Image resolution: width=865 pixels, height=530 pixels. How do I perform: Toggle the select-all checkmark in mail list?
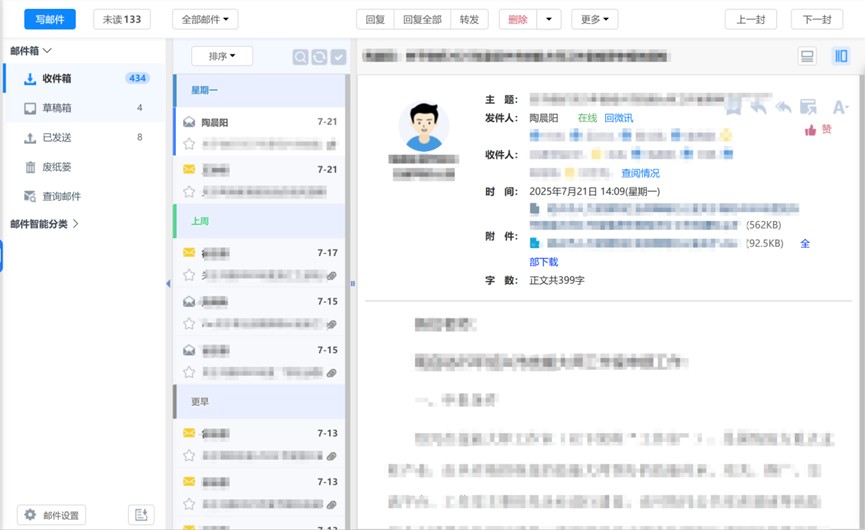338,57
